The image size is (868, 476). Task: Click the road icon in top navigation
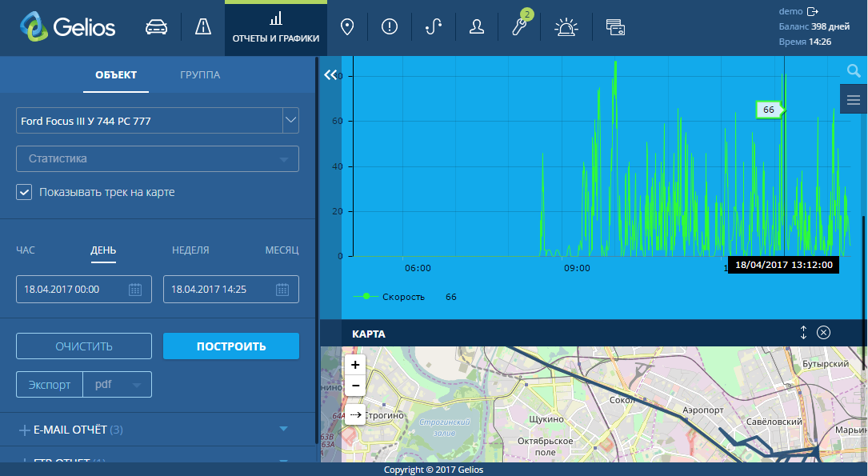click(x=203, y=27)
